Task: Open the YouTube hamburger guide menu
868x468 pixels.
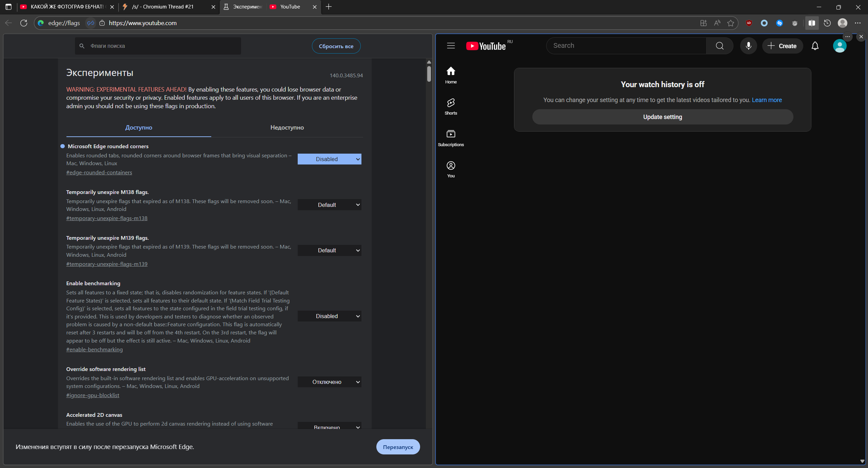Action: [451, 46]
